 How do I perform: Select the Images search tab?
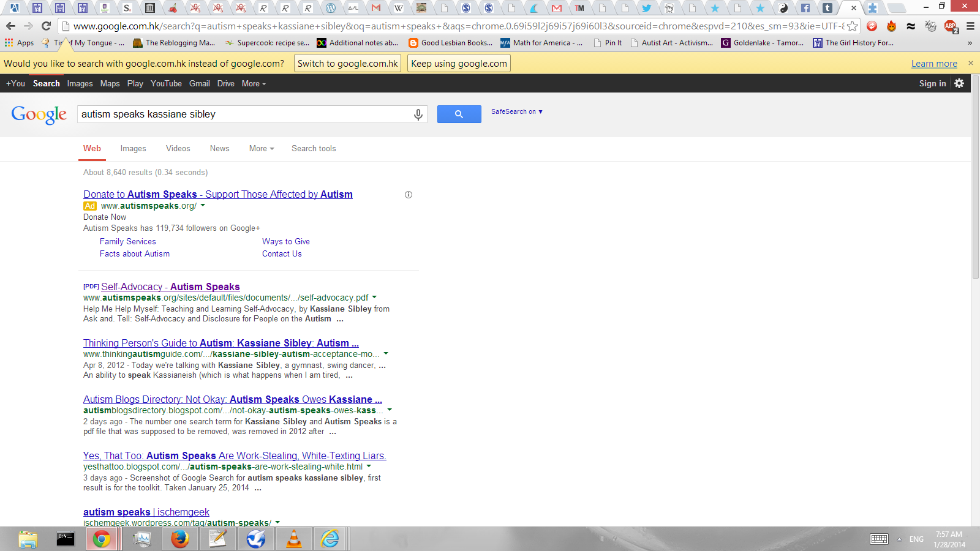click(x=133, y=148)
